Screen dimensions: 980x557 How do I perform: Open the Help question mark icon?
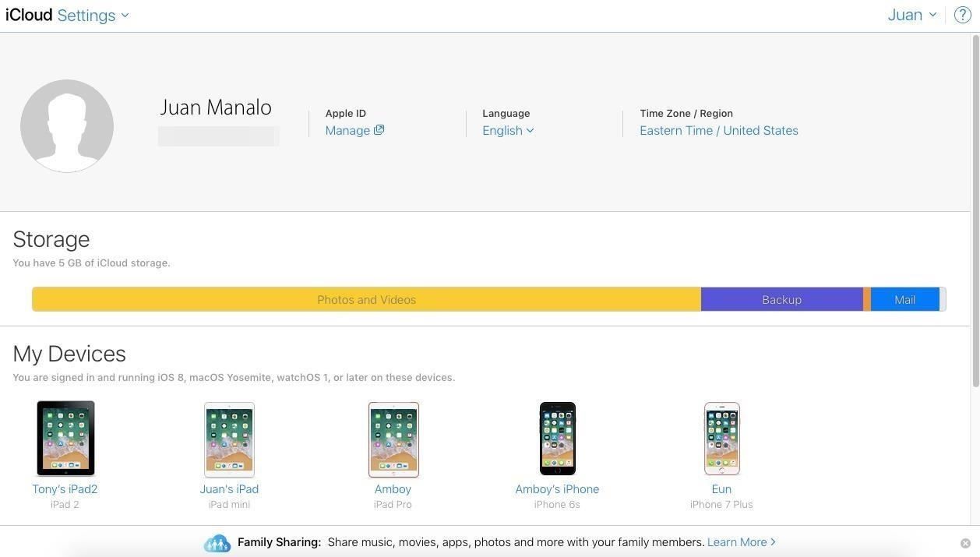(x=964, y=13)
